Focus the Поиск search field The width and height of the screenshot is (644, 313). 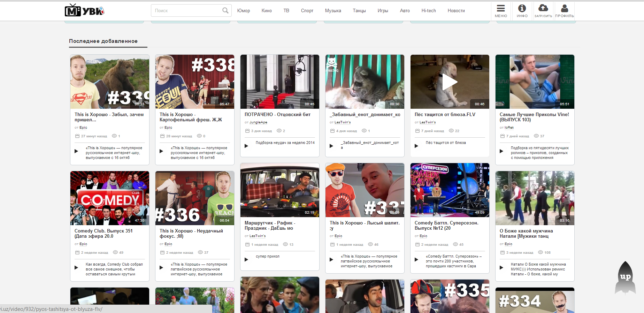point(191,10)
